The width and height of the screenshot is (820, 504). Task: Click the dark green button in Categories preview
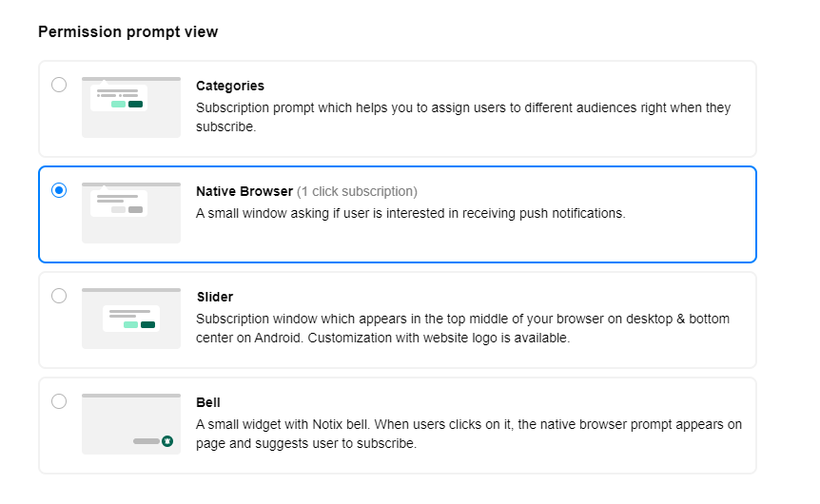[x=135, y=104]
